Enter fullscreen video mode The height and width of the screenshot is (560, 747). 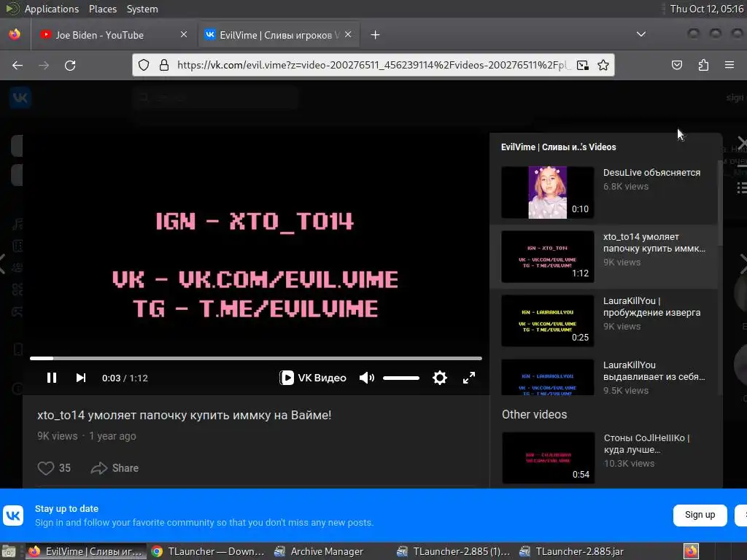coord(469,378)
